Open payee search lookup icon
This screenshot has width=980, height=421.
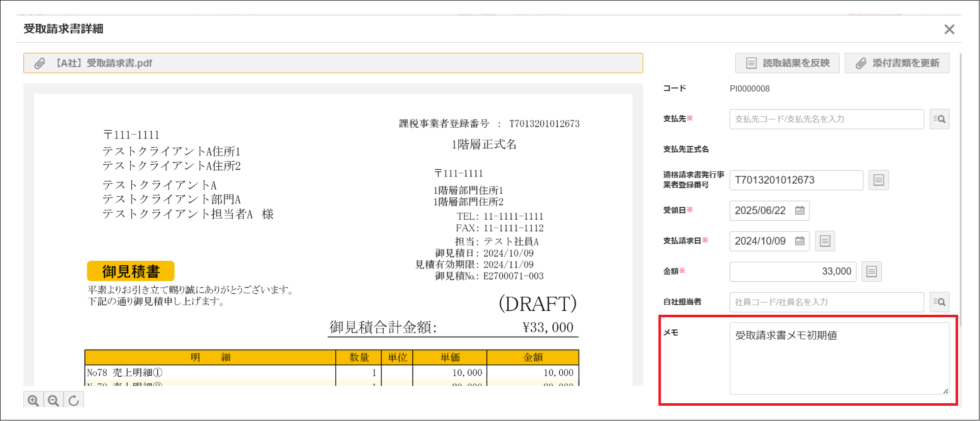coord(939,119)
